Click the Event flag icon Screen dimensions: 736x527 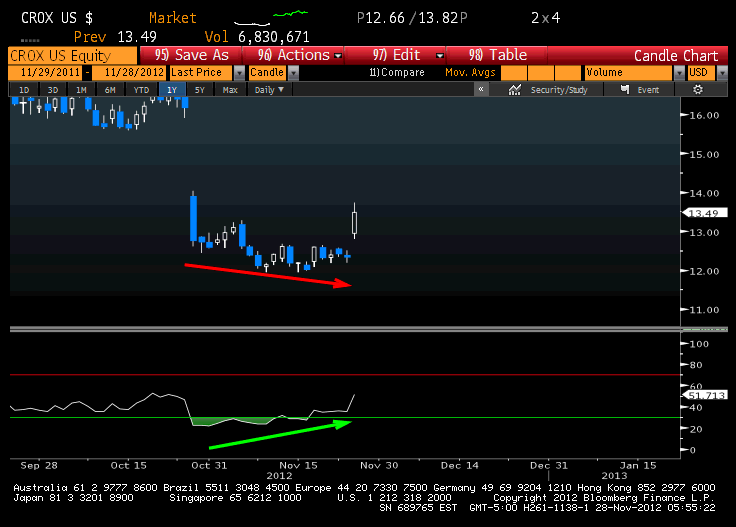tap(625, 89)
